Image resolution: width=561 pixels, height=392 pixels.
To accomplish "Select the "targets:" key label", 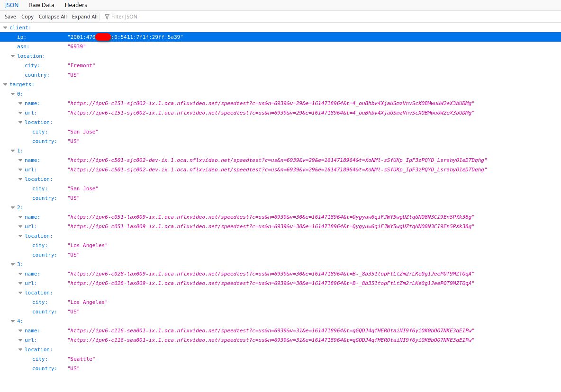I will coord(22,84).
